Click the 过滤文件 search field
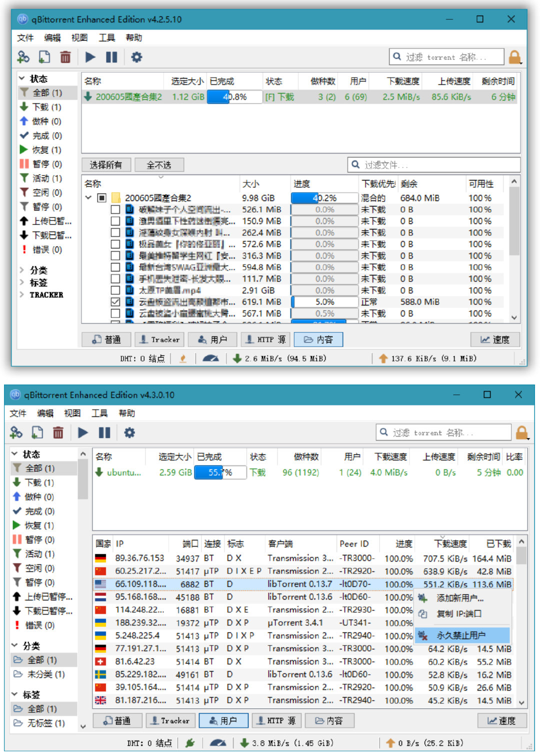540x756 pixels. pyautogui.click(x=435, y=165)
